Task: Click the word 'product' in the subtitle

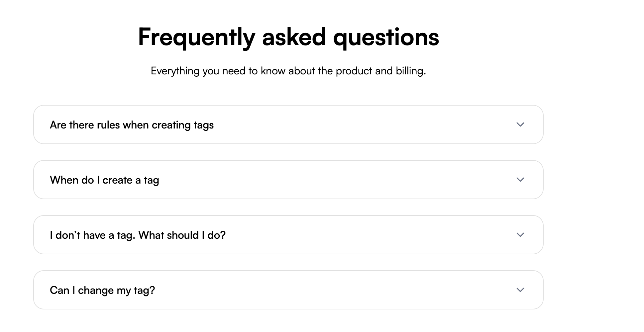Action: 354,71
